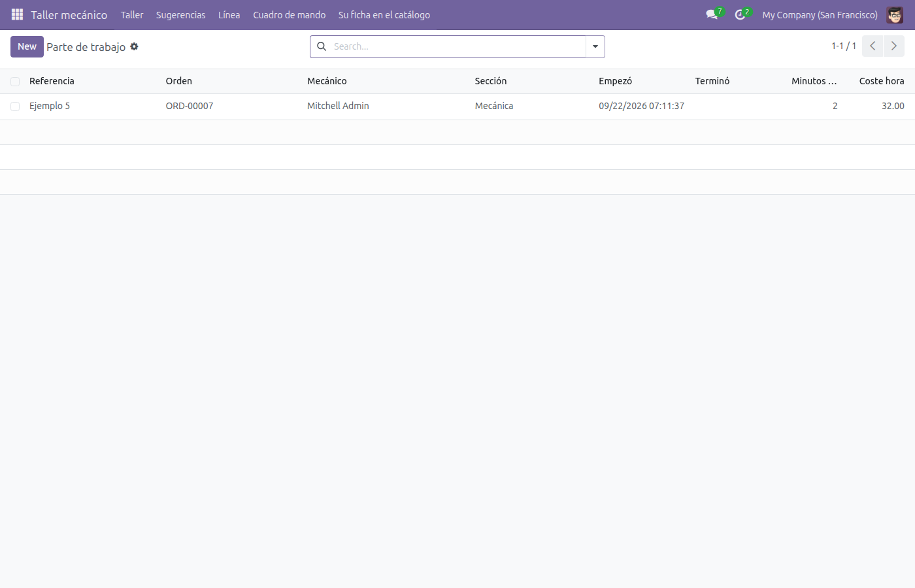Sort by Referencia column header
915x588 pixels.
(x=52, y=81)
